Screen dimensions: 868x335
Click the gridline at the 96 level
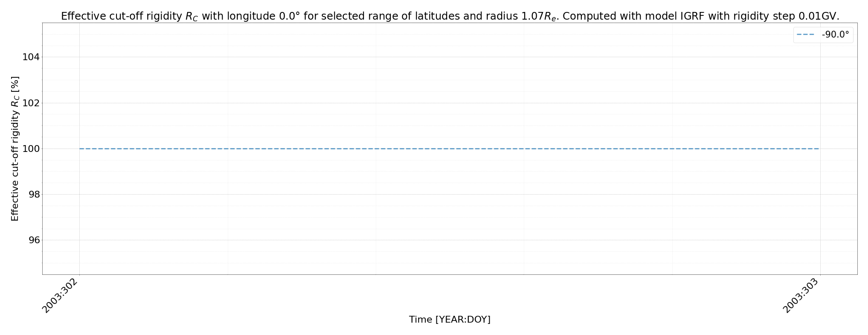click(449, 240)
